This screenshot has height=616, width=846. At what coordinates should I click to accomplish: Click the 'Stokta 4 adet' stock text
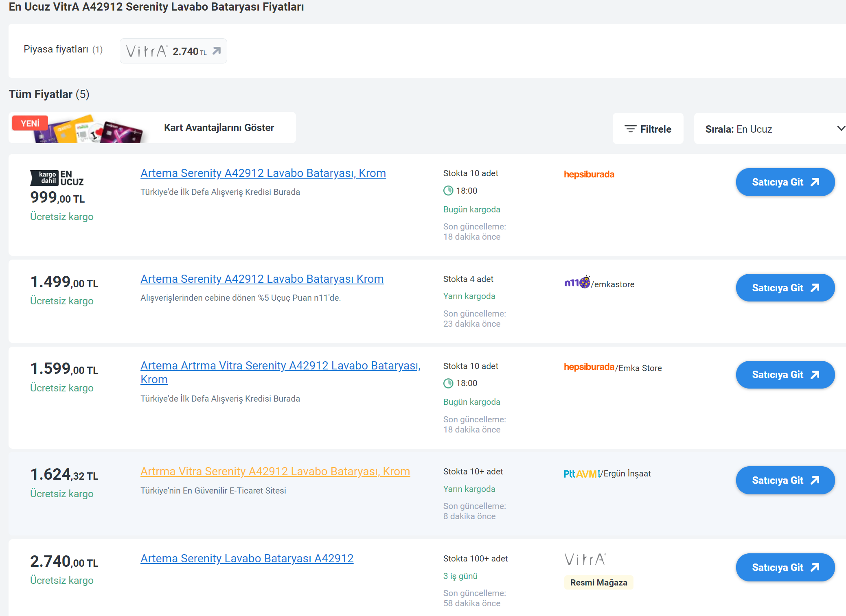pyautogui.click(x=468, y=279)
